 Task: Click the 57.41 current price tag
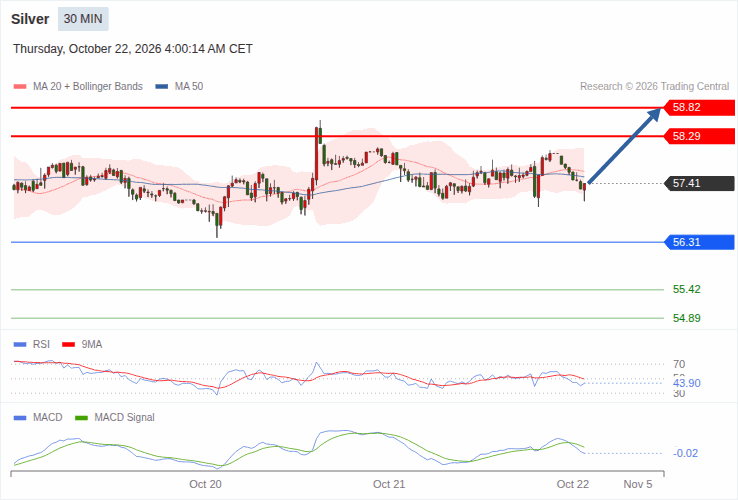click(699, 183)
